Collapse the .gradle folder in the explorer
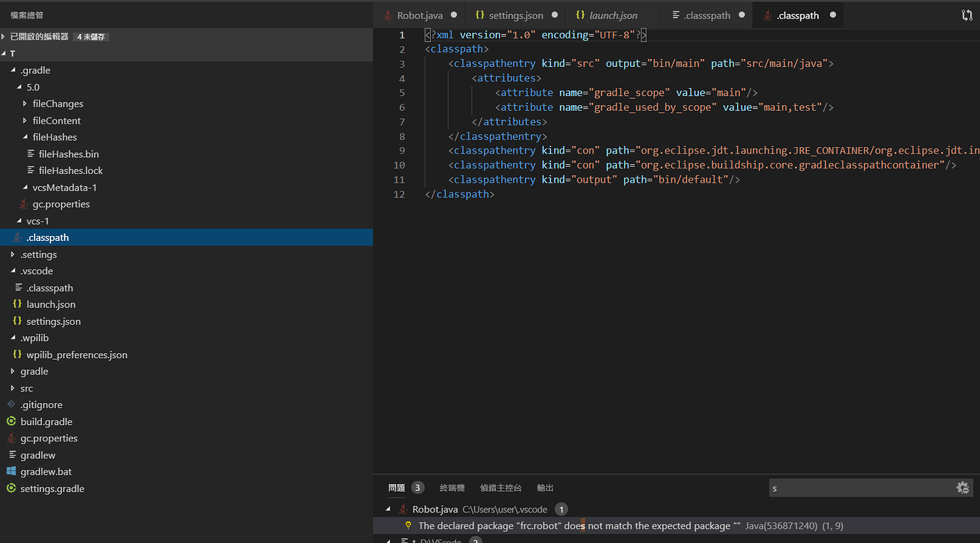Image resolution: width=980 pixels, height=543 pixels. 13,70
